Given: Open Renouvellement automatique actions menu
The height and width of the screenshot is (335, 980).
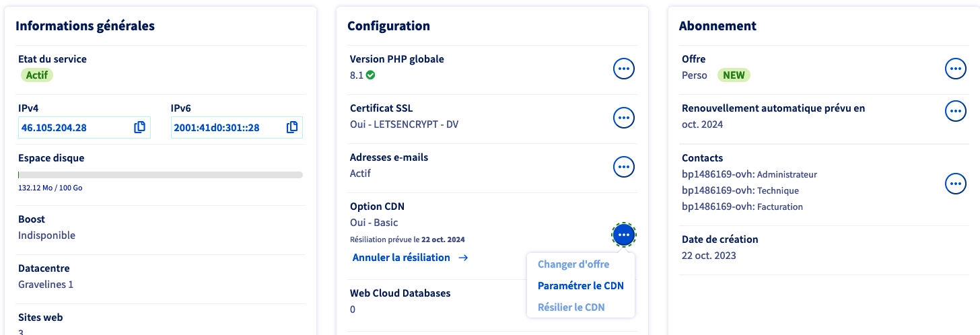Looking at the screenshot, I should (x=956, y=111).
